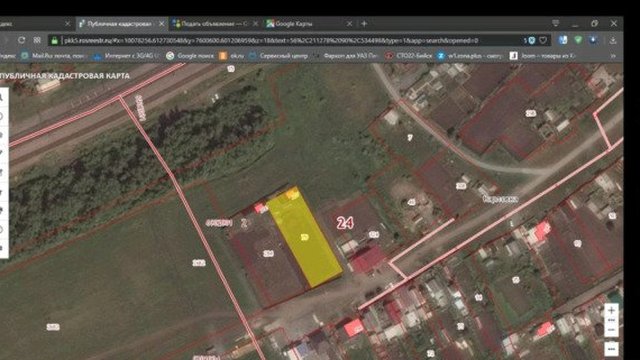The image size is (640, 360).
Task: Open the Google поиск bookmark
Action: (x=190, y=56)
